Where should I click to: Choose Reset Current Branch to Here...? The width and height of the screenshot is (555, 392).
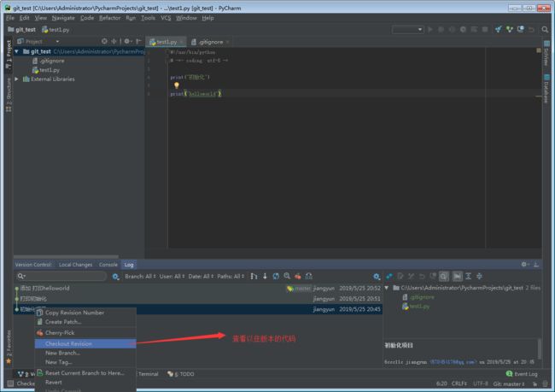tap(85, 373)
